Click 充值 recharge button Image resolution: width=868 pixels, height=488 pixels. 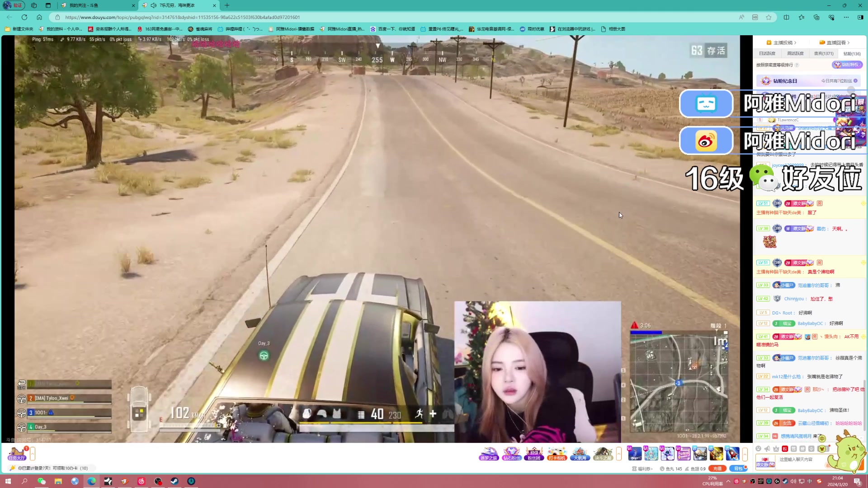point(717,469)
